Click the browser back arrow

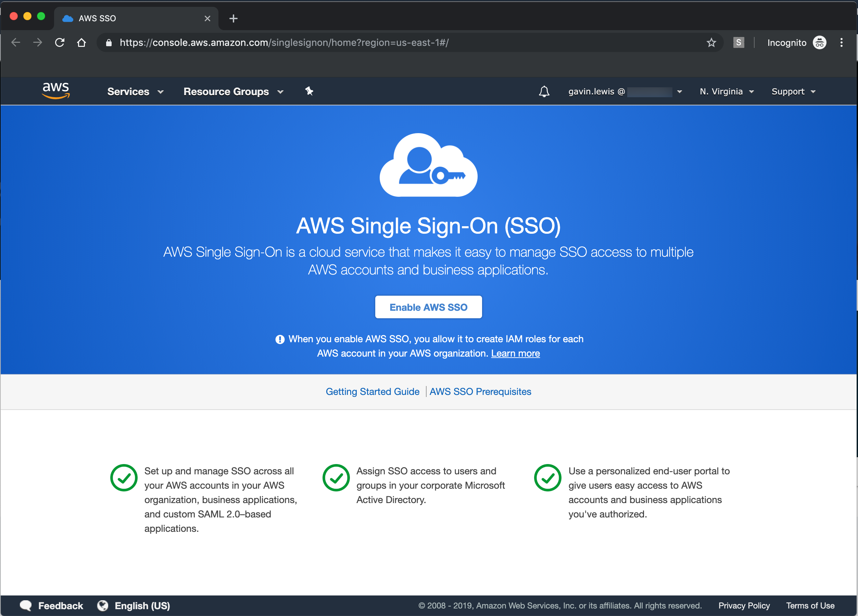pos(15,42)
